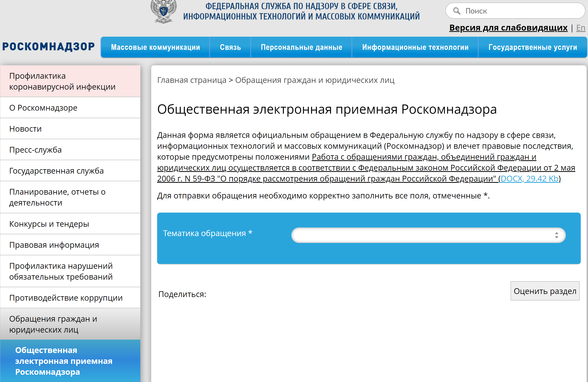
Task: Select Общественная электронная приемная Роскомнадзора sidebar subitem
Action: click(x=70, y=361)
